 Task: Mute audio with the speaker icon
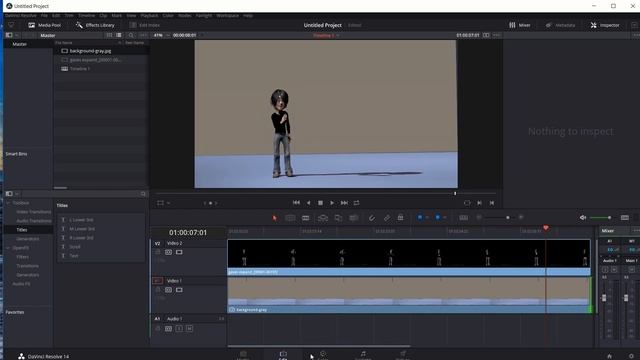pyautogui.click(x=583, y=218)
